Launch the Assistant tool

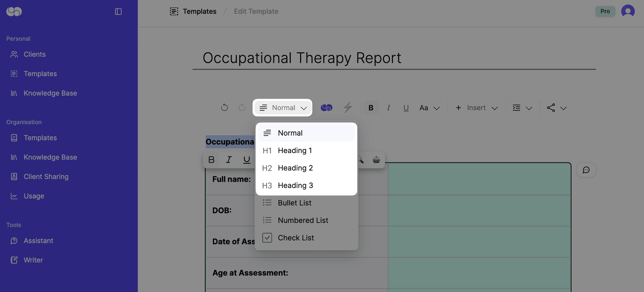tap(38, 241)
